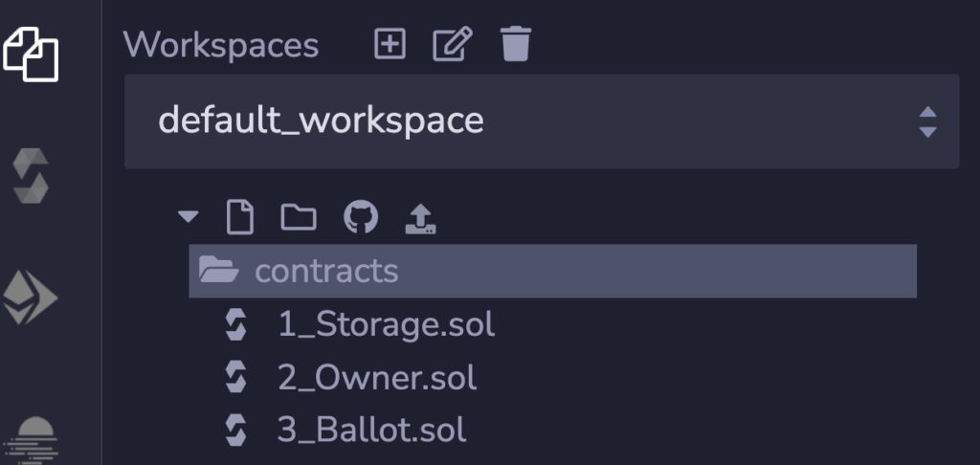Open the Solidity compiler plugin

pyautogui.click(x=32, y=174)
